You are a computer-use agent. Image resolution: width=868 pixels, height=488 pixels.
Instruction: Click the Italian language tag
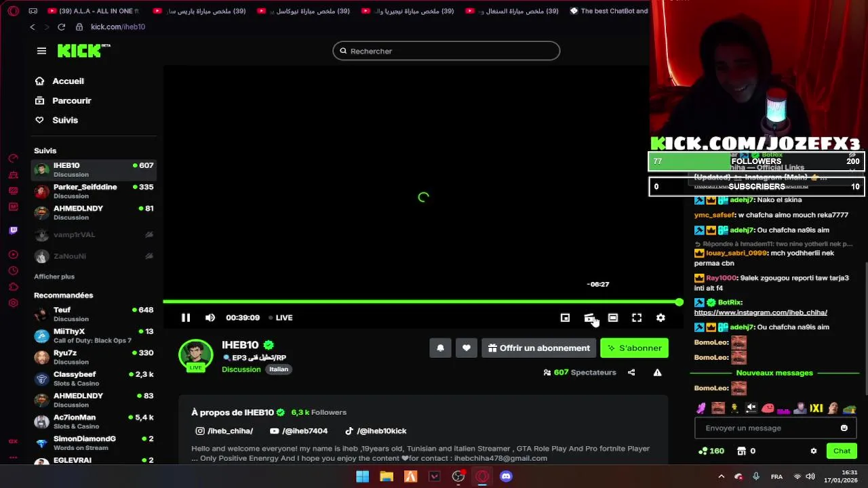pos(279,369)
